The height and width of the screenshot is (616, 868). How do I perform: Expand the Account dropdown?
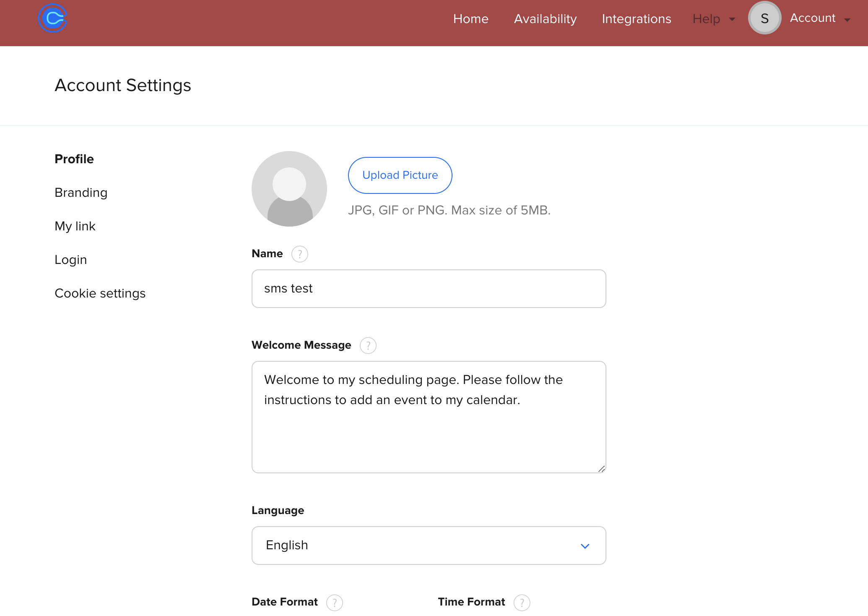(819, 18)
